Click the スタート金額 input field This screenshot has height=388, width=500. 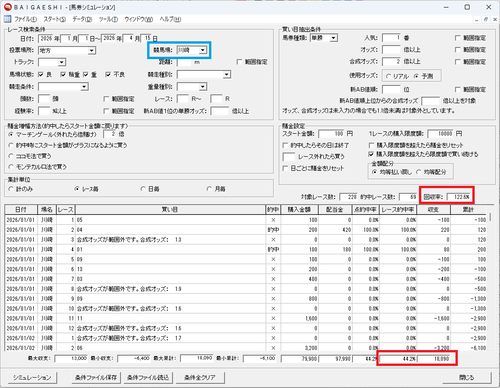pyautogui.click(x=331, y=134)
